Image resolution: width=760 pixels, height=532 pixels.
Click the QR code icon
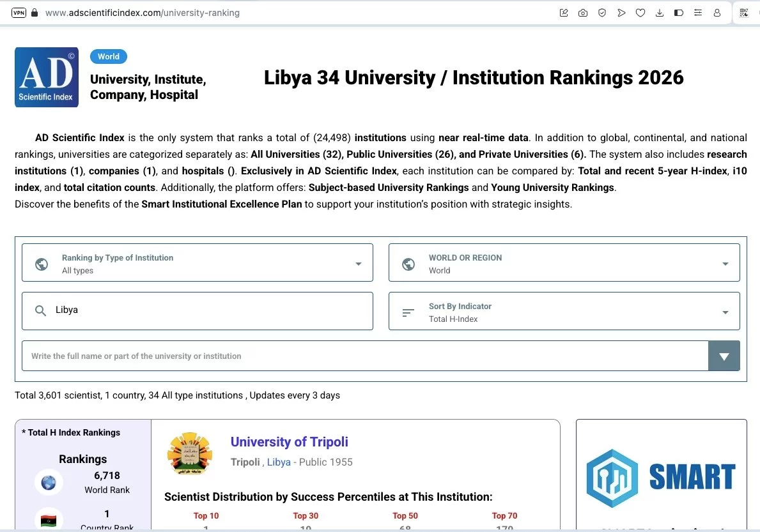(743, 13)
